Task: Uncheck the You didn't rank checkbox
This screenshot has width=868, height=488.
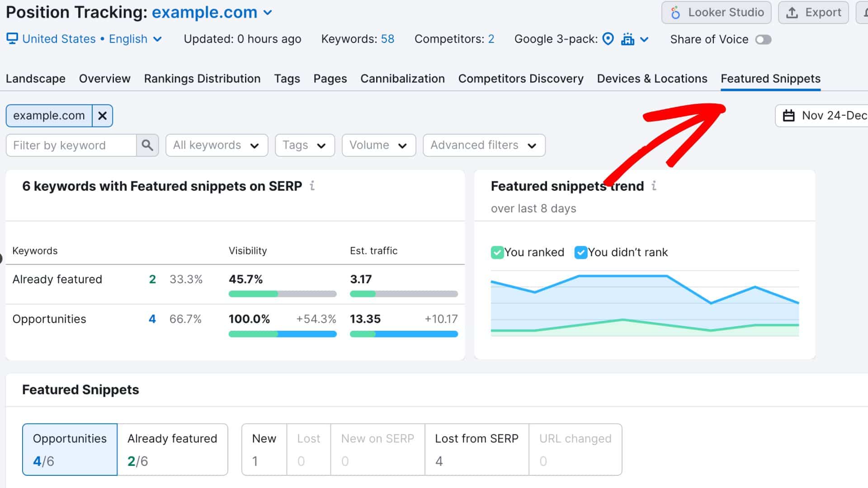Action: (581, 252)
